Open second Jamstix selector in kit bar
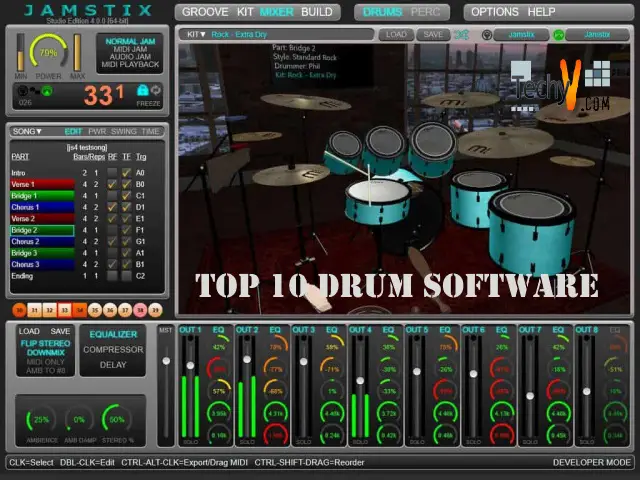Screen dimensions: 640x480 597,35
